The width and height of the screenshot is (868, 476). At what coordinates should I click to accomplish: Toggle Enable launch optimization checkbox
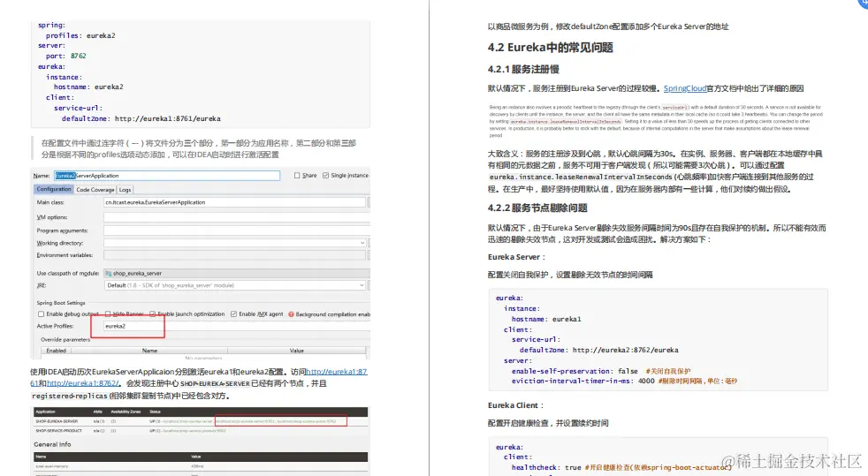coord(153,314)
